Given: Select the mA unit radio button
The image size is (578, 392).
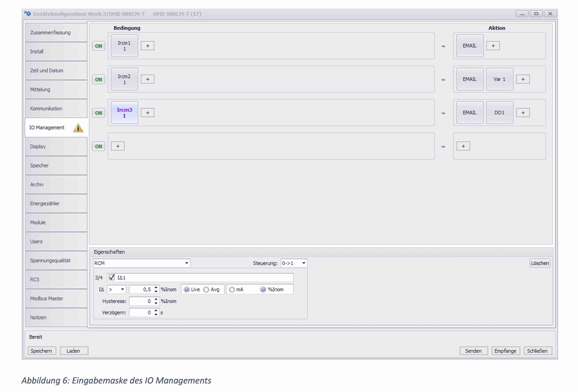Looking at the screenshot, I should click(x=232, y=290).
